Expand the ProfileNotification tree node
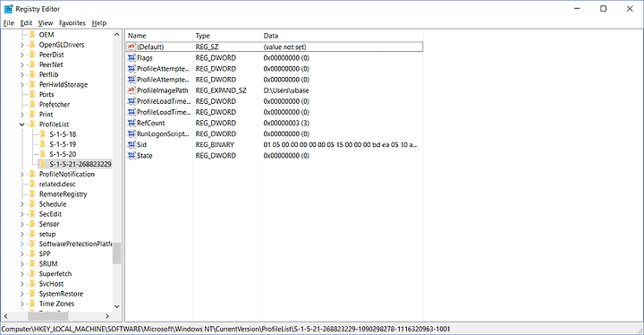 click(x=22, y=175)
